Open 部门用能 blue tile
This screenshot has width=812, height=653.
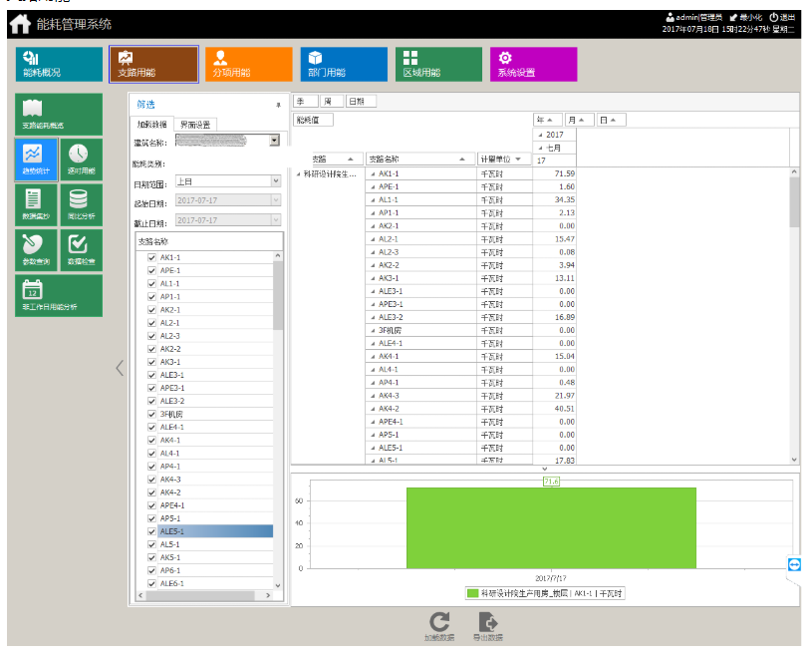344,64
